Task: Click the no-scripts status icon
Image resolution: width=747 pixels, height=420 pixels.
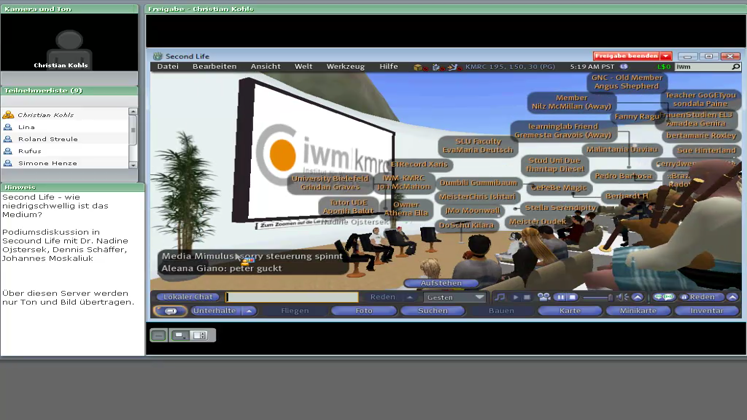Action: click(x=436, y=67)
